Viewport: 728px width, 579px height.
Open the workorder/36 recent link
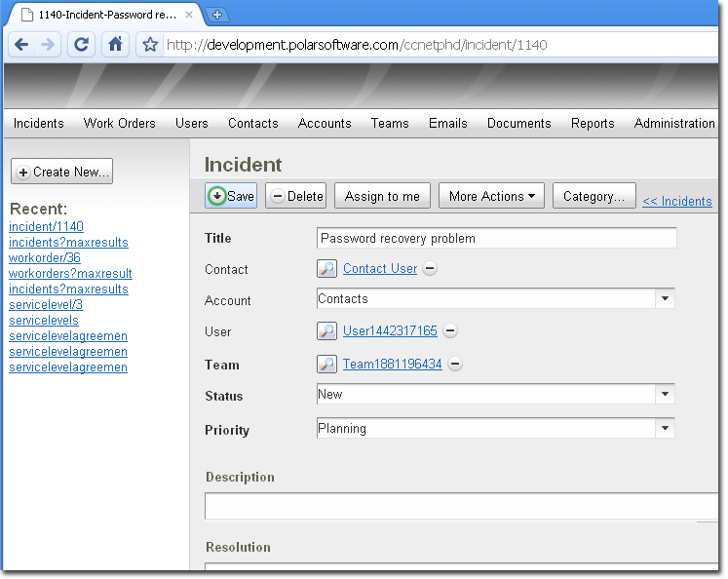point(45,258)
